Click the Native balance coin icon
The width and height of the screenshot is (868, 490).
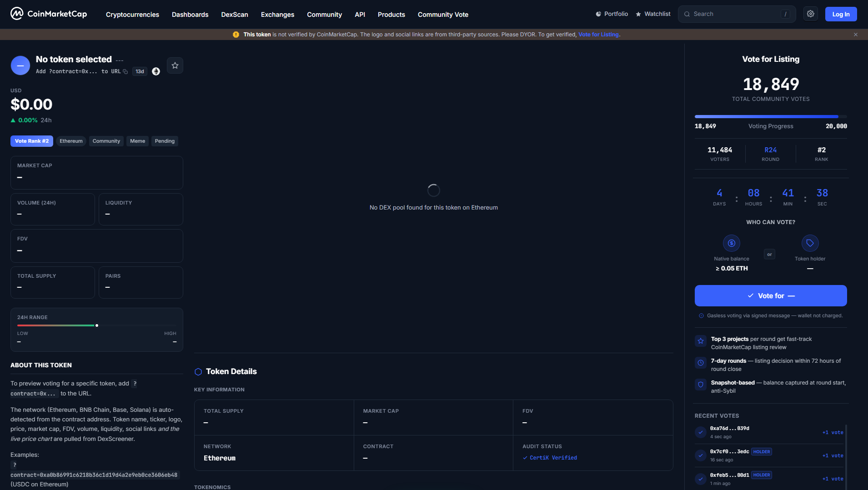tap(732, 243)
